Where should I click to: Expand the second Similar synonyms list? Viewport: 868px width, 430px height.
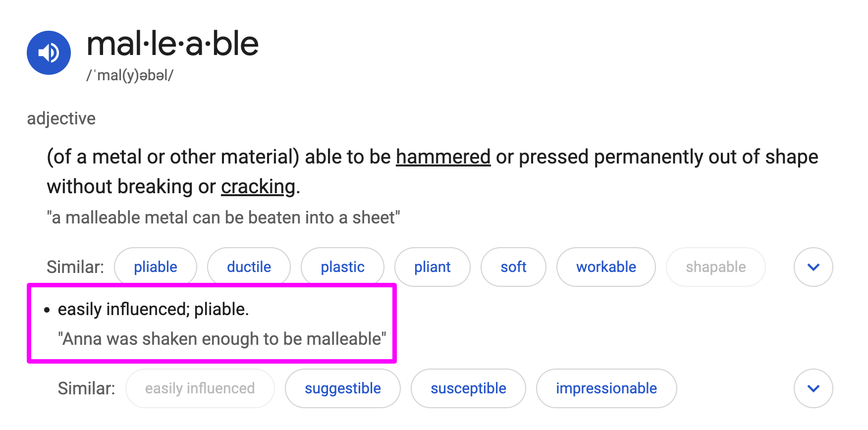(x=813, y=388)
